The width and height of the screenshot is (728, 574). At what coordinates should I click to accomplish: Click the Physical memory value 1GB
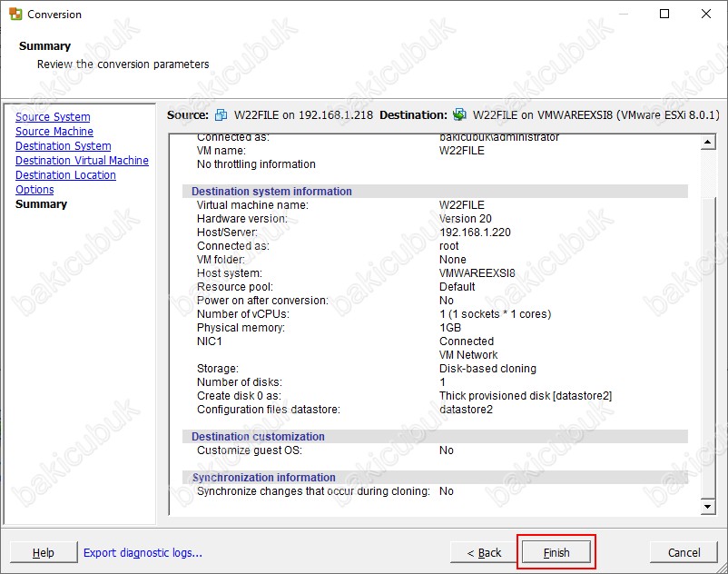pos(450,327)
